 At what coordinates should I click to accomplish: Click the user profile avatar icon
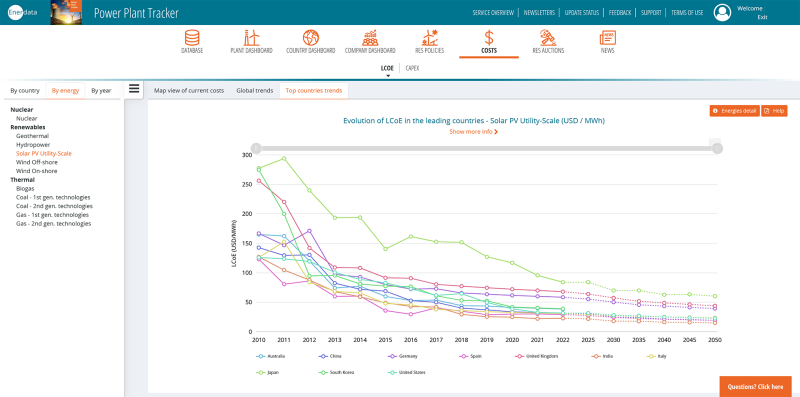(x=722, y=13)
